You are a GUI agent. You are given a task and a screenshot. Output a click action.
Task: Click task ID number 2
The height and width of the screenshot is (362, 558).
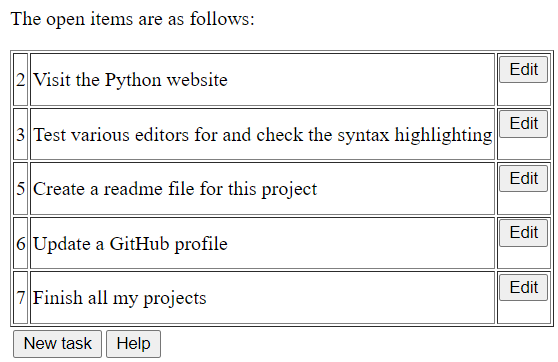point(21,80)
